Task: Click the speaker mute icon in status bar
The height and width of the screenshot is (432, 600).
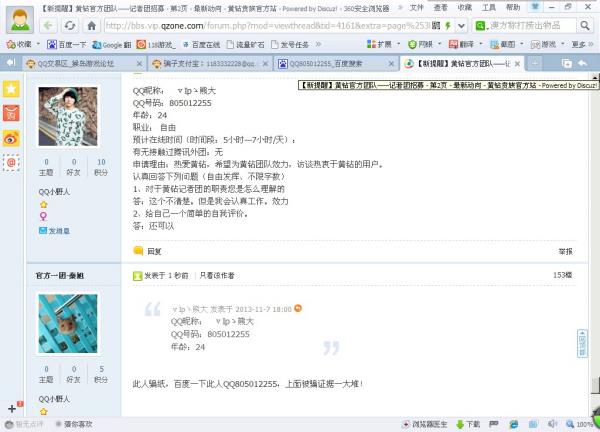Action: (x=552, y=424)
